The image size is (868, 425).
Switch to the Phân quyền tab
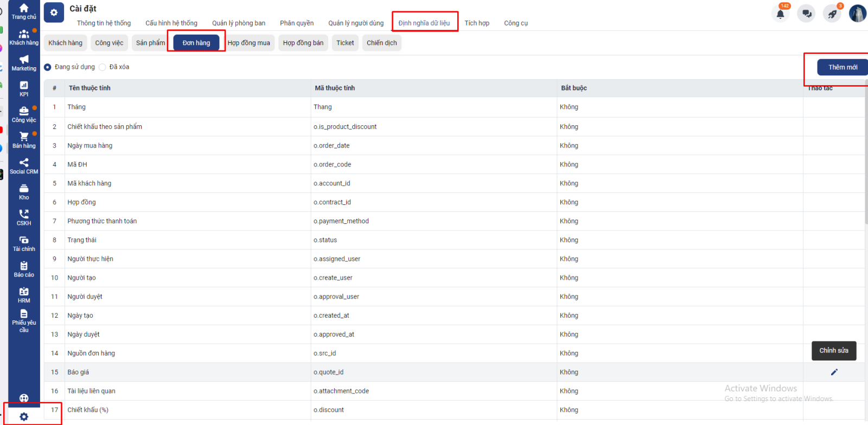pyautogui.click(x=297, y=23)
